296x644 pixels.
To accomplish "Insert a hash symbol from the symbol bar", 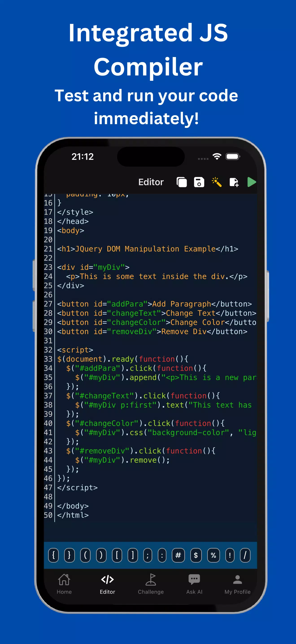I will point(178,555).
